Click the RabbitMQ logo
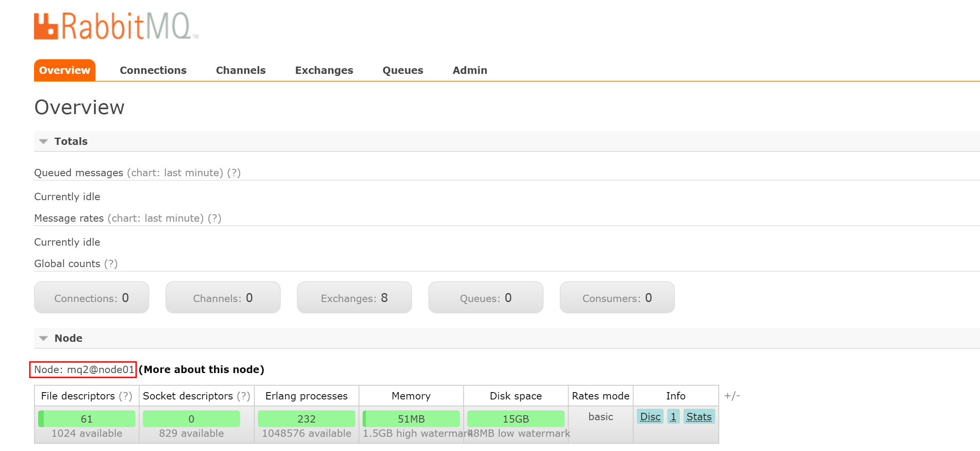Image resolution: width=980 pixels, height=451 pixels. coord(116,26)
